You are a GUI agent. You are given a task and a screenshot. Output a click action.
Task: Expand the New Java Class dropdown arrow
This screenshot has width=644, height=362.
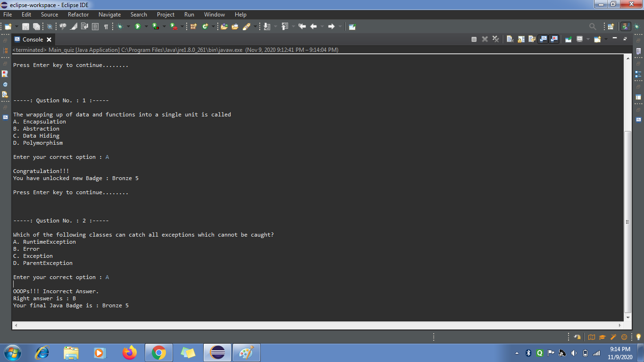coord(213,27)
